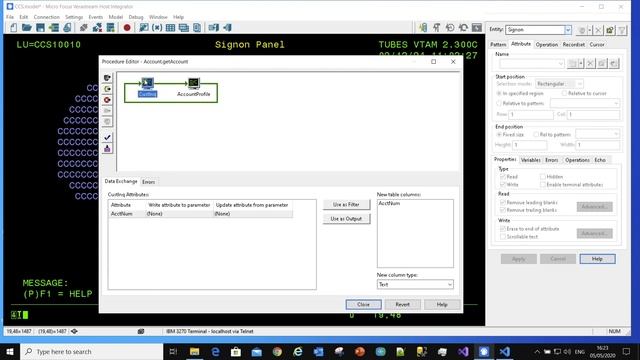
Task: Open the Chrome browser from the taskbar
Action: [x=277, y=351]
